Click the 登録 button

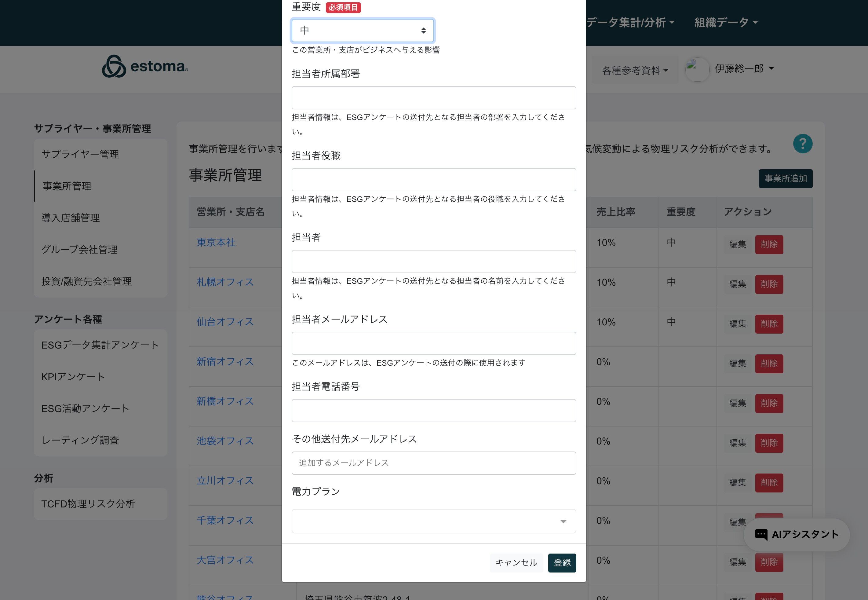point(562,562)
